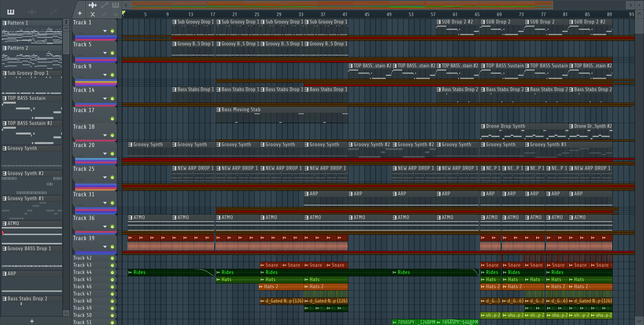Image resolution: width=644 pixels, height=325 pixels.
Task: Expand Track 25 options dropdown arrow
Action: (x=105, y=177)
